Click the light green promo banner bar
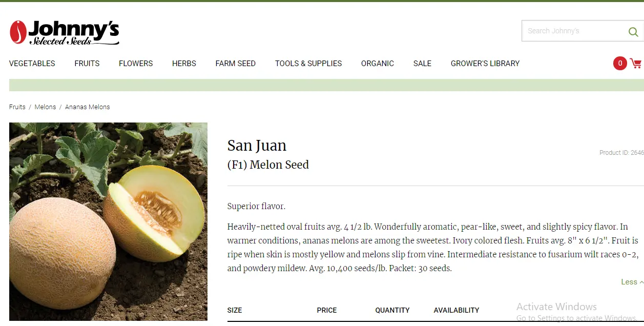 click(x=326, y=85)
